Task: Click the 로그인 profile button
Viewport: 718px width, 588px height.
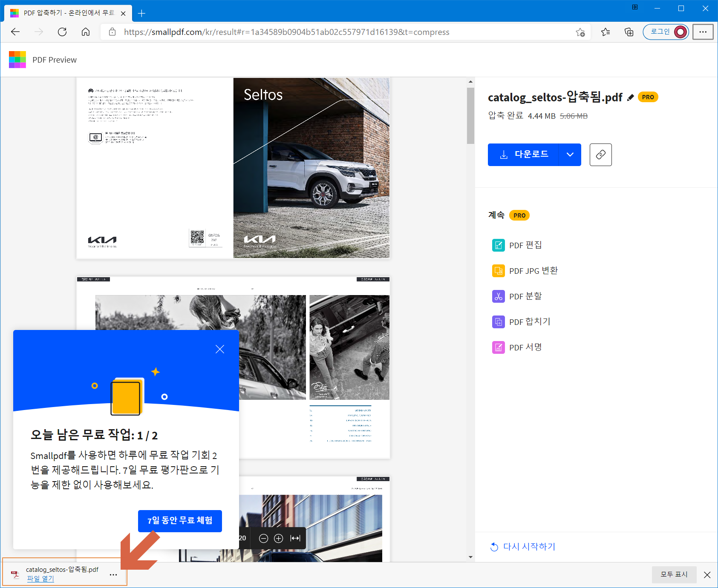Action: point(666,32)
